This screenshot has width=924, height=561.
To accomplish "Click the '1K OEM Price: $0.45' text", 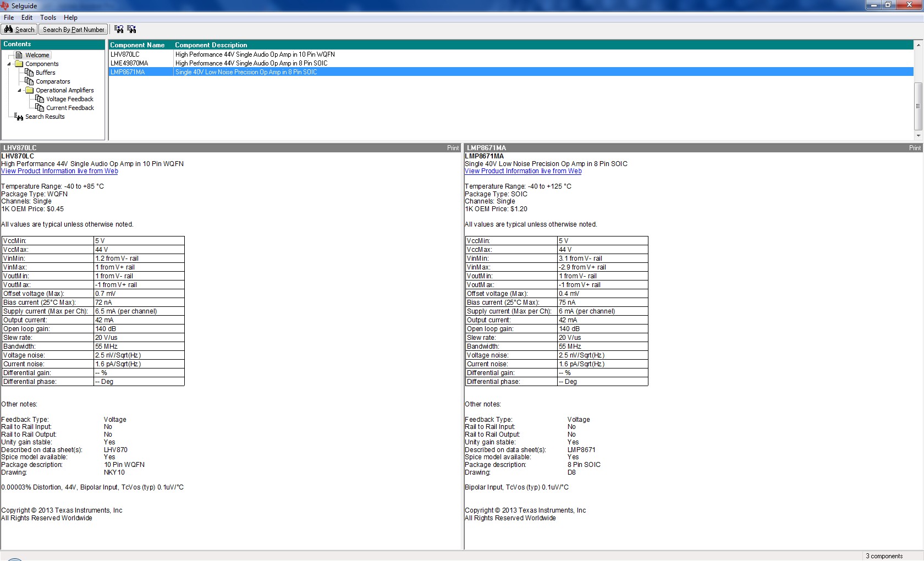I will [32, 209].
